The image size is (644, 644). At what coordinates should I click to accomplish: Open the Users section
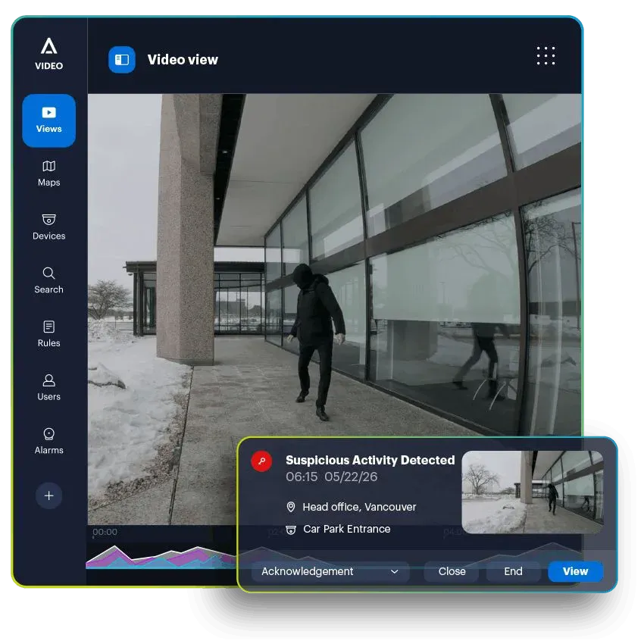[x=49, y=388]
